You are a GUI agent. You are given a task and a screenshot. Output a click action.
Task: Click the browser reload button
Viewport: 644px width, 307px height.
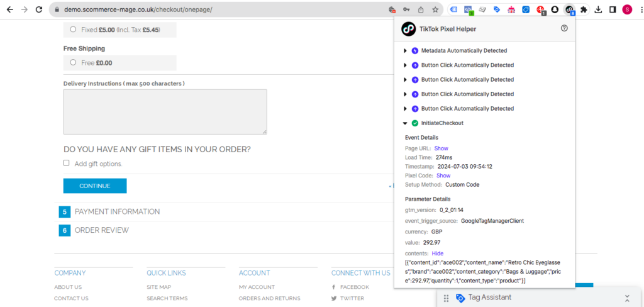click(39, 9)
